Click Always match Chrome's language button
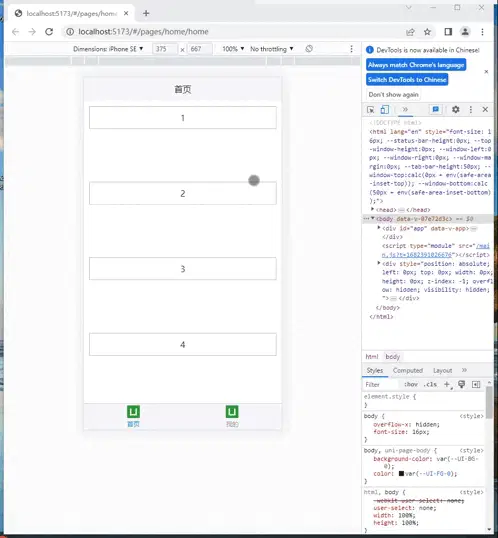 [416, 65]
